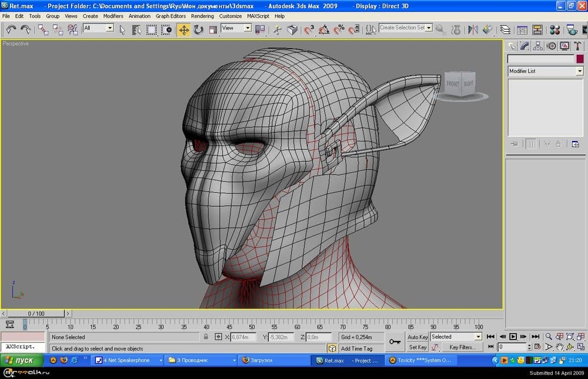Select the Select Object arrow tool
This screenshot has width=588, height=379.
click(123, 29)
